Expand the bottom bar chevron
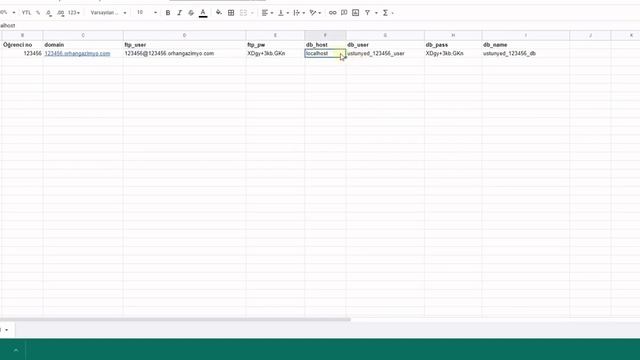 click(x=16, y=350)
